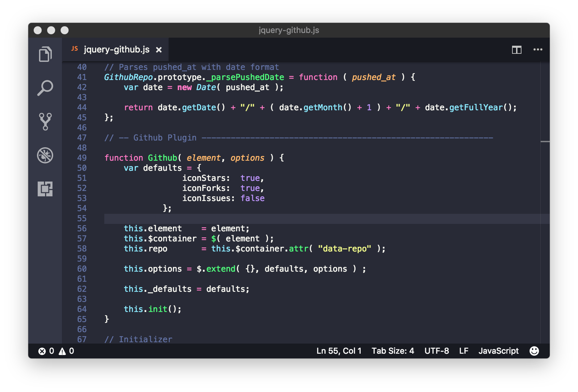This screenshot has height=392, width=578.
Task: Click the warnings indicator in the status bar
Action: 66,351
